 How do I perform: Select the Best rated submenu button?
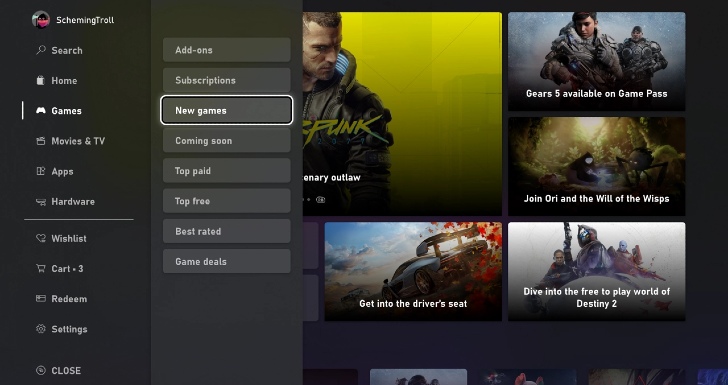click(227, 231)
